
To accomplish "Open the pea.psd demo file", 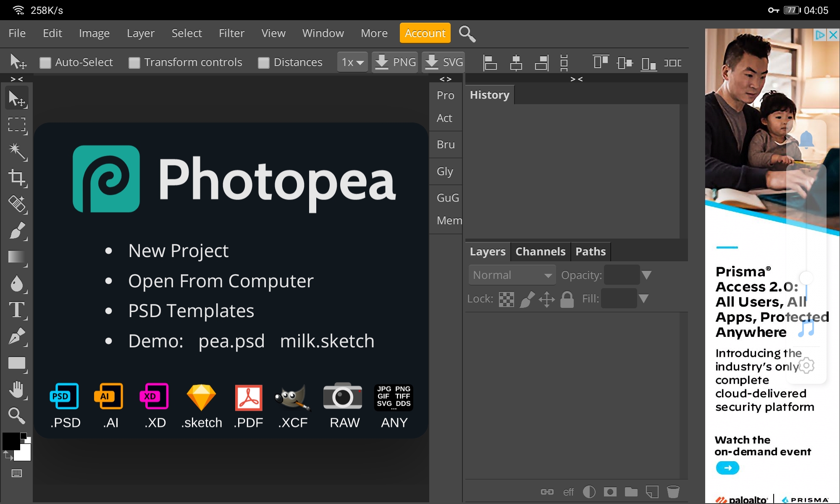I will click(x=231, y=341).
